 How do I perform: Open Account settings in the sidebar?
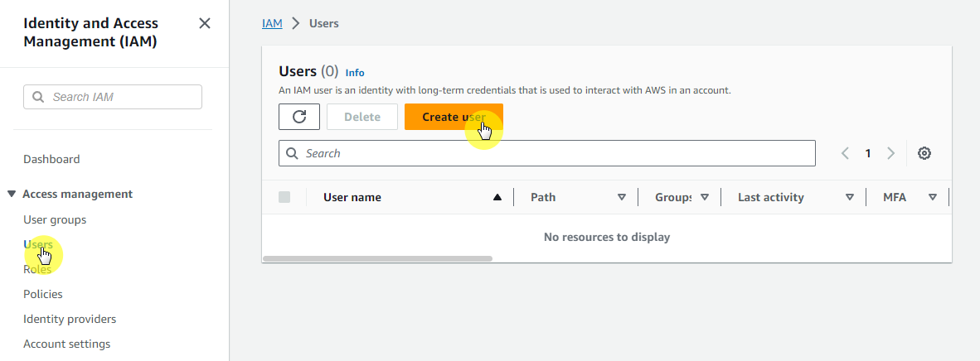[67, 344]
